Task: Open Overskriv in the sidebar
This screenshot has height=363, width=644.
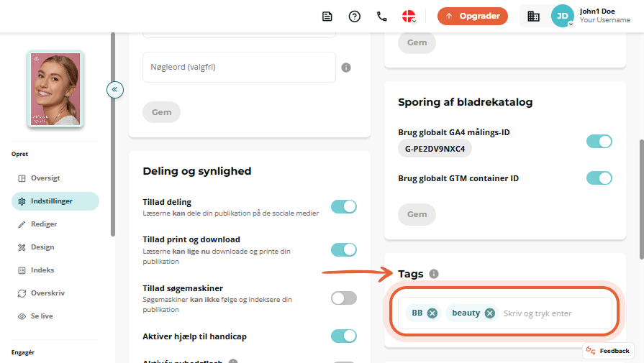Action: 55,293
